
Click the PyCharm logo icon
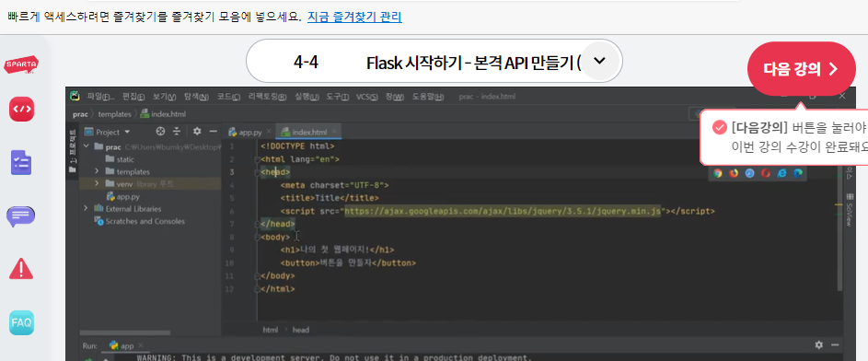(x=75, y=97)
